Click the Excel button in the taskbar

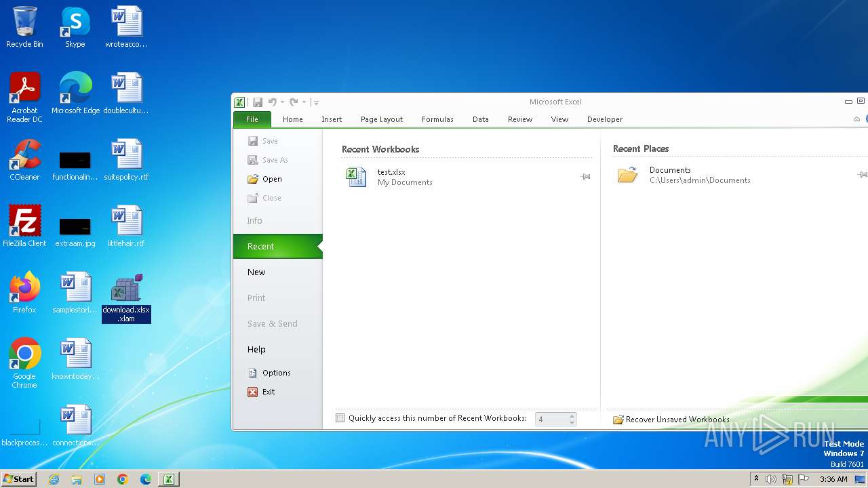(169, 479)
